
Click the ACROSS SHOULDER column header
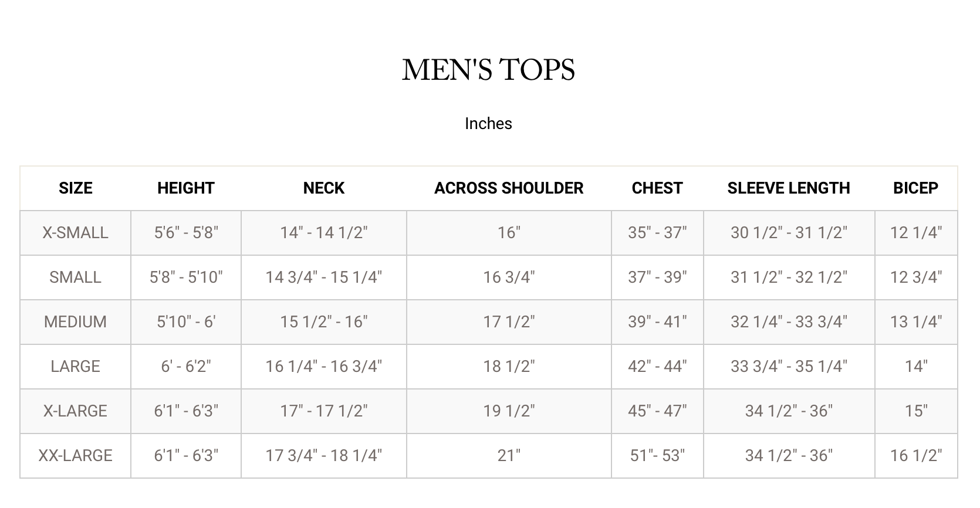click(x=509, y=188)
